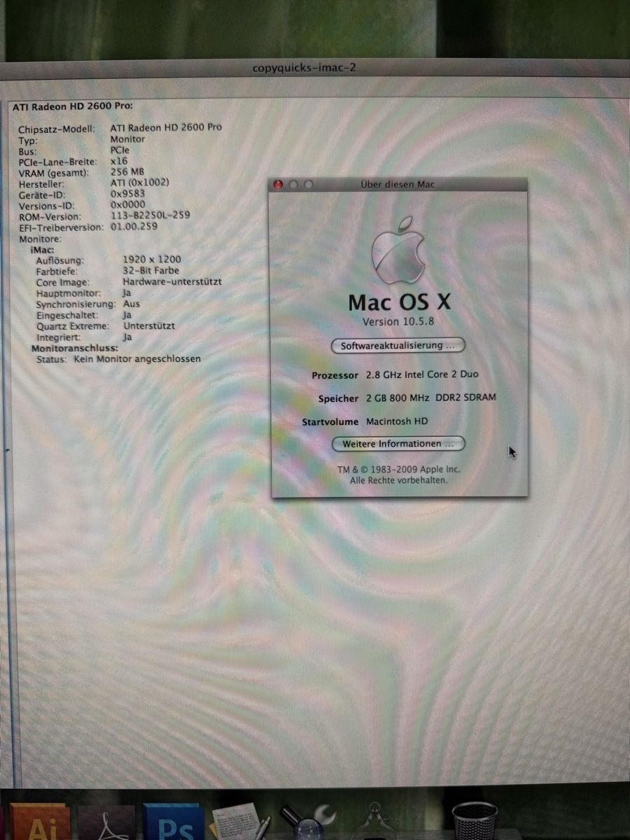Click the Softwareaktualisierung button

pyautogui.click(x=398, y=346)
